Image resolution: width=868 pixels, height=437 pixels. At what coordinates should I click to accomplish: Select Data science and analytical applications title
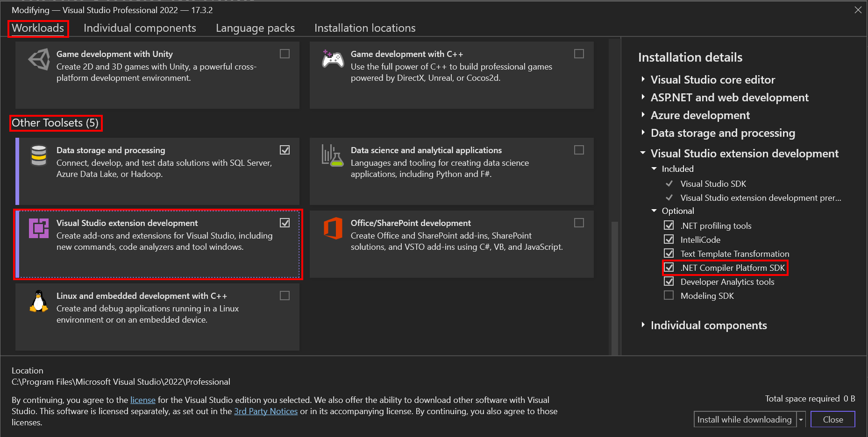[x=426, y=150]
